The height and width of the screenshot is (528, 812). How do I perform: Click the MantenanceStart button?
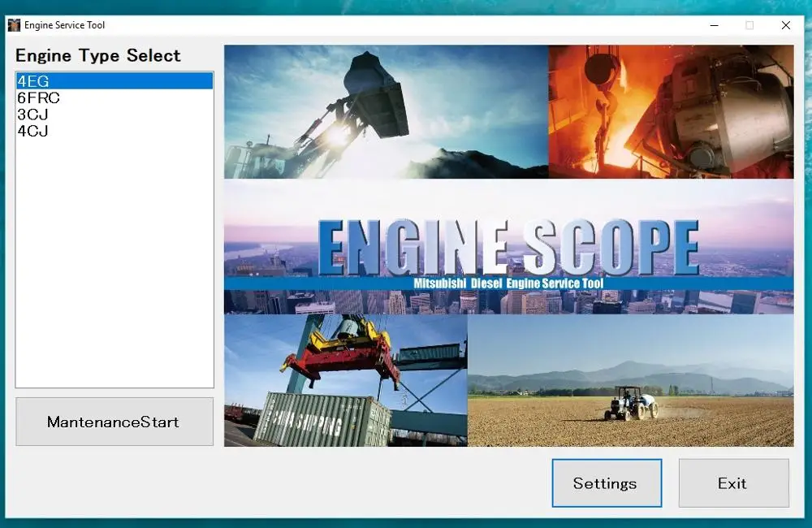[x=114, y=422]
